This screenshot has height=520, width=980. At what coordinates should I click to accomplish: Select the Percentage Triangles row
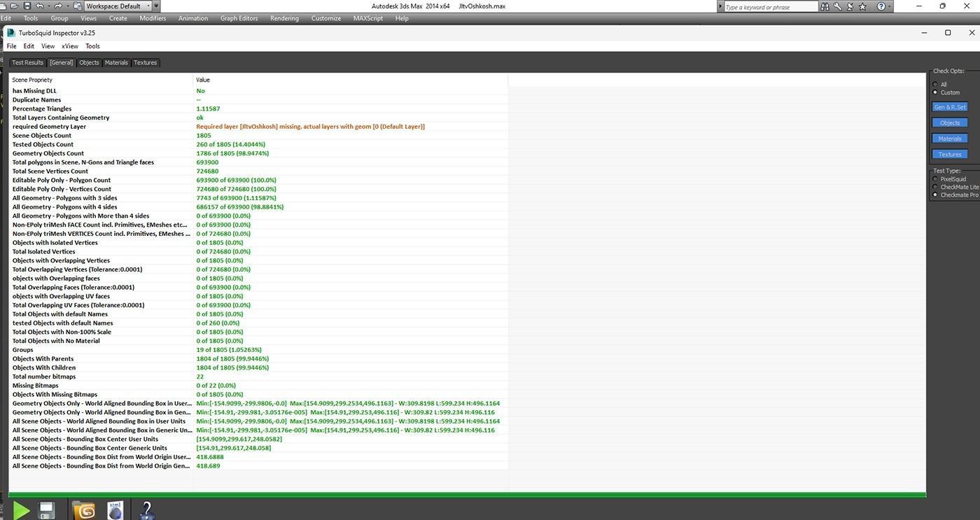click(258, 108)
